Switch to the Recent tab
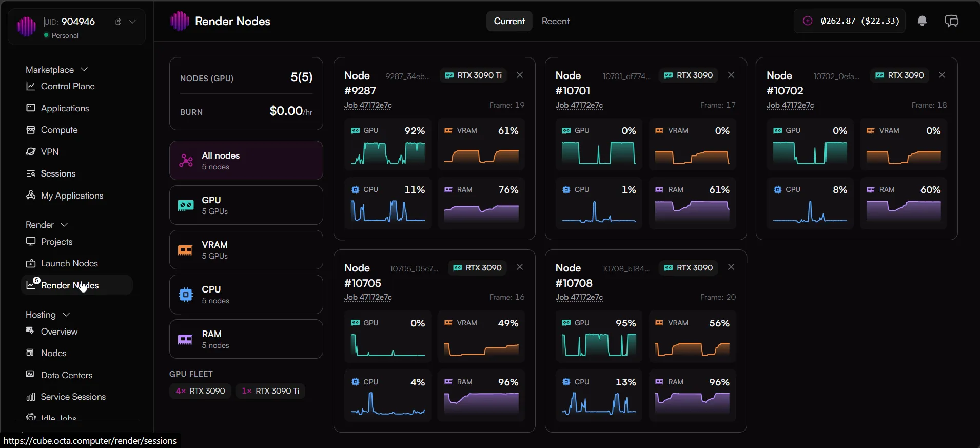Viewport: 980px width, 448px height. click(556, 21)
